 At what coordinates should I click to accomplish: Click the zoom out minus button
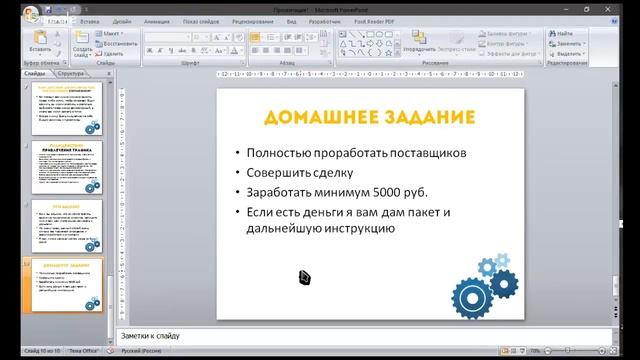coord(548,351)
